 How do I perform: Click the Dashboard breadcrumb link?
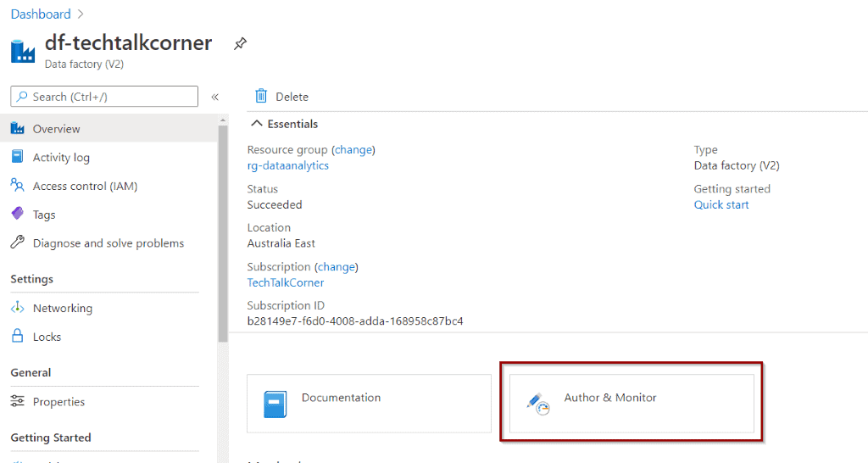pyautogui.click(x=41, y=14)
